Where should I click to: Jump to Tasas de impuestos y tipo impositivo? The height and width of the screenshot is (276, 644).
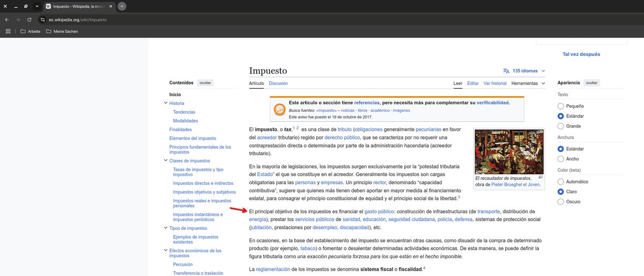[x=199, y=172]
